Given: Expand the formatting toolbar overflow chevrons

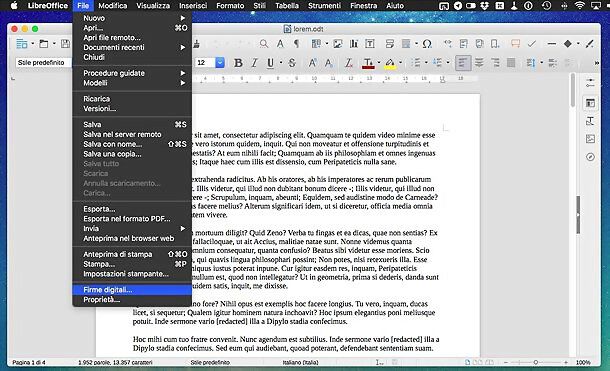Looking at the screenshot, I should click(596, 63).
